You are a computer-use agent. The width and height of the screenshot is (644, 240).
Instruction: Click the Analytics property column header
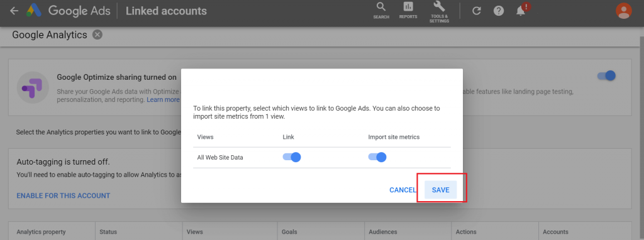coord(41,232)
